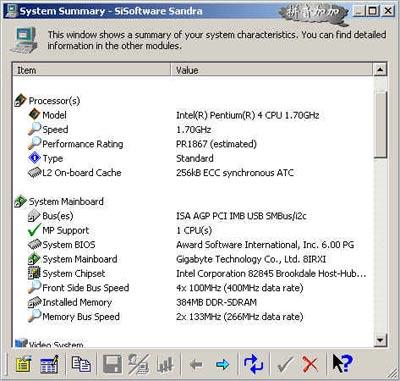This screenshot has height=381, width=400.
Task: Click the Standard type value
Action: (195, 158)
